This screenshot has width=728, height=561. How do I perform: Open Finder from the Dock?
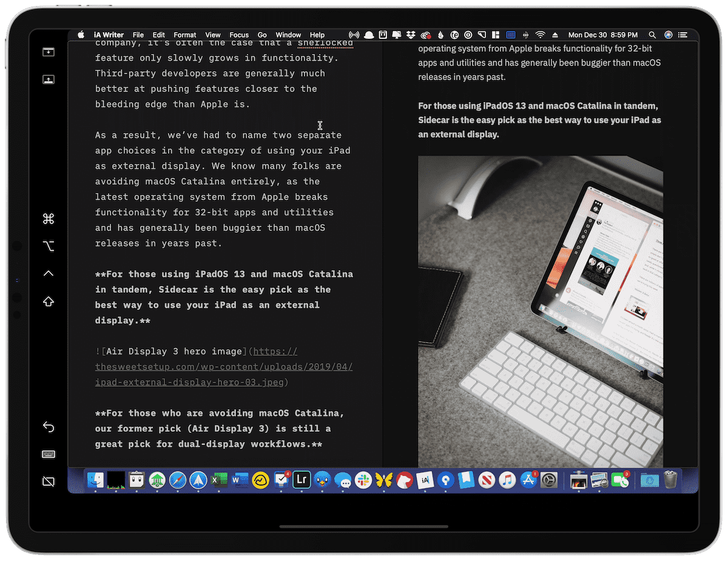pos(95,480)
